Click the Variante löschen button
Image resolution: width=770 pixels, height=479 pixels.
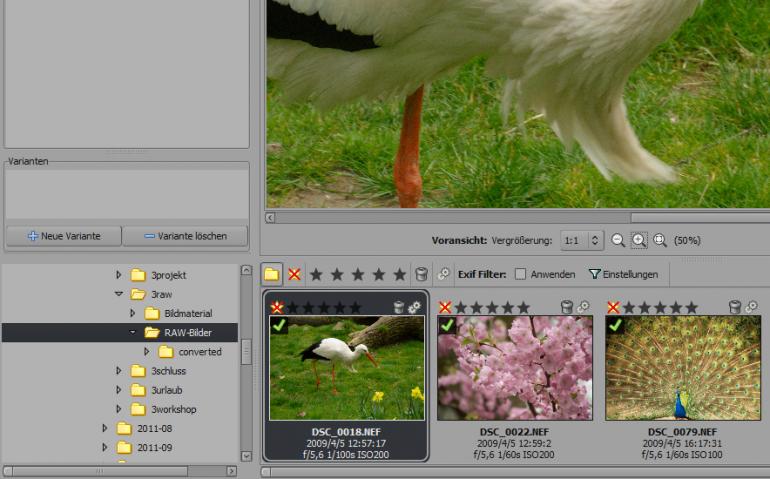(185, 236)
